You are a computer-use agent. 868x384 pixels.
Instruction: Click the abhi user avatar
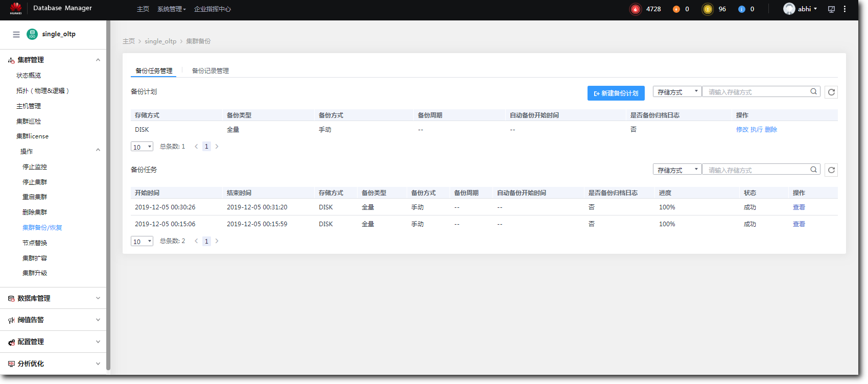pos(789,9)
